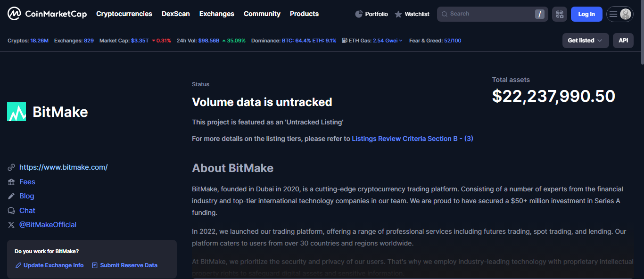The height and width of the screenshot is (279, 644).
Task: Click the Fear & Greed 52/100 value
Action: pyautogui.click(x=453, y=41)
